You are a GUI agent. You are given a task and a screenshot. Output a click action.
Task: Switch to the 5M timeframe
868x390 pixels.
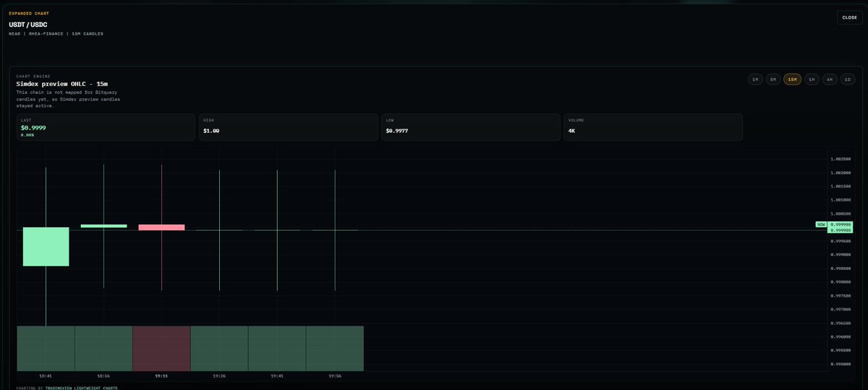(x=773, y=80)
